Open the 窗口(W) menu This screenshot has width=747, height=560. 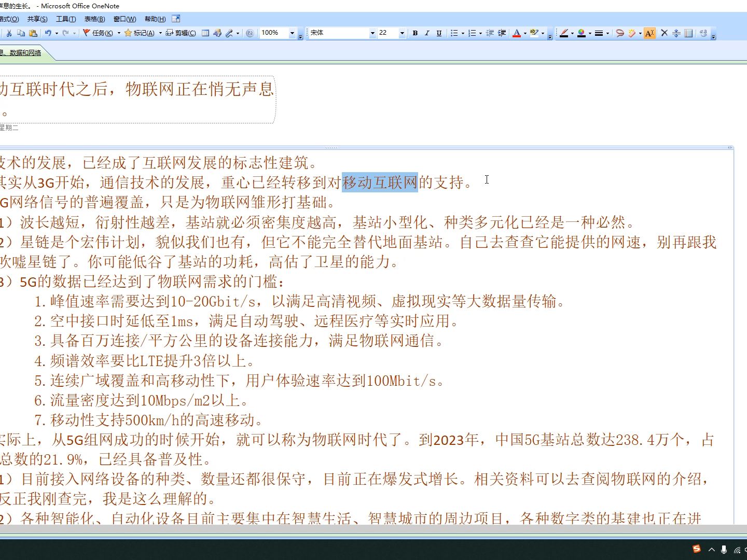click(x=125, y=19)
